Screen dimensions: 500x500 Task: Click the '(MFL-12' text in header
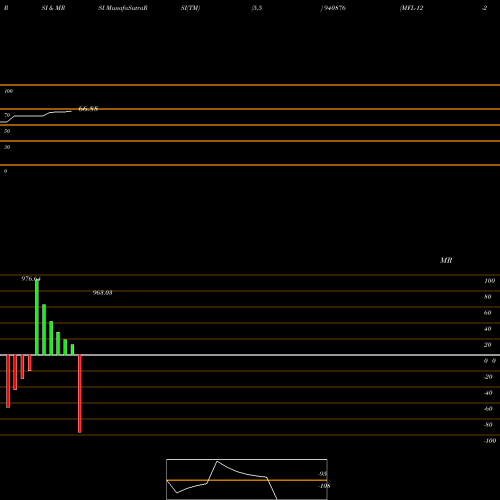(x=411, y=8)
